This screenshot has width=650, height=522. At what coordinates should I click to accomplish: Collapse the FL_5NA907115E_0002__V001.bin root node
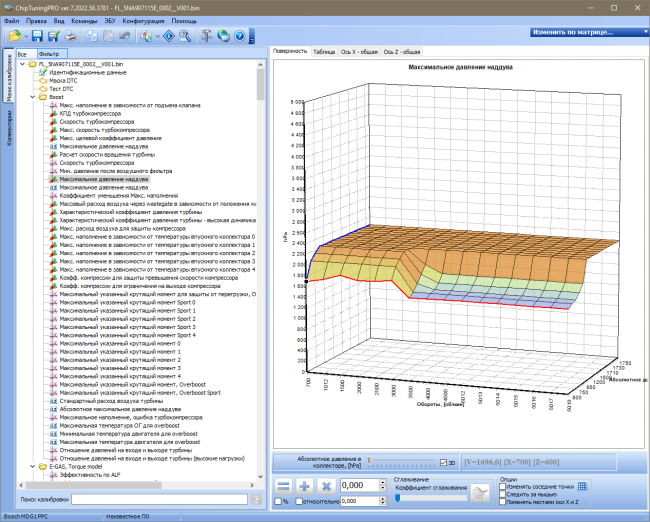22,64
